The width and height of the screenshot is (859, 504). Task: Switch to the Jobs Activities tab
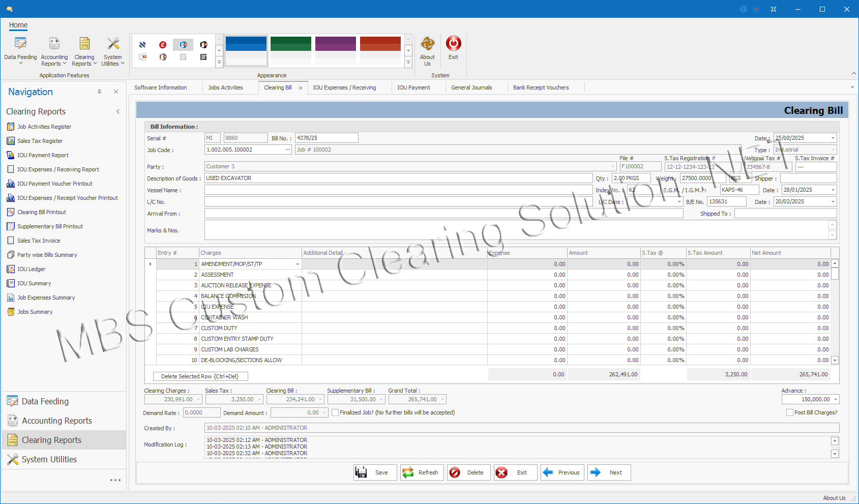tap(225, 87)
